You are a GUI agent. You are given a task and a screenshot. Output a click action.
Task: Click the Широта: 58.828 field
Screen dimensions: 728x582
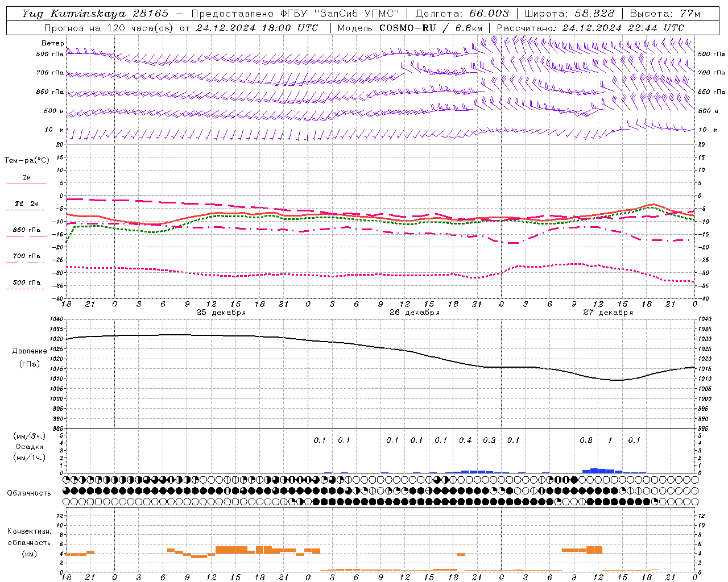(569, 14)
